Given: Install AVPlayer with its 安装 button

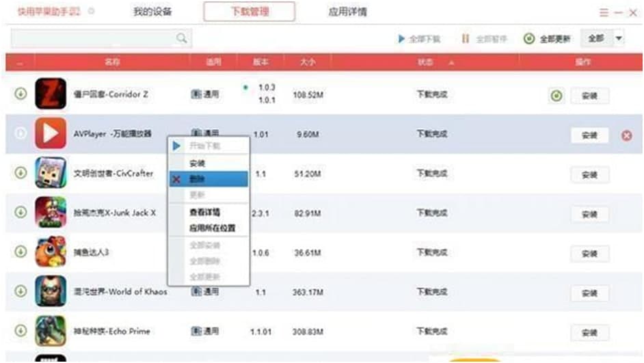Looking at the screenshot, I should point(589,135).
